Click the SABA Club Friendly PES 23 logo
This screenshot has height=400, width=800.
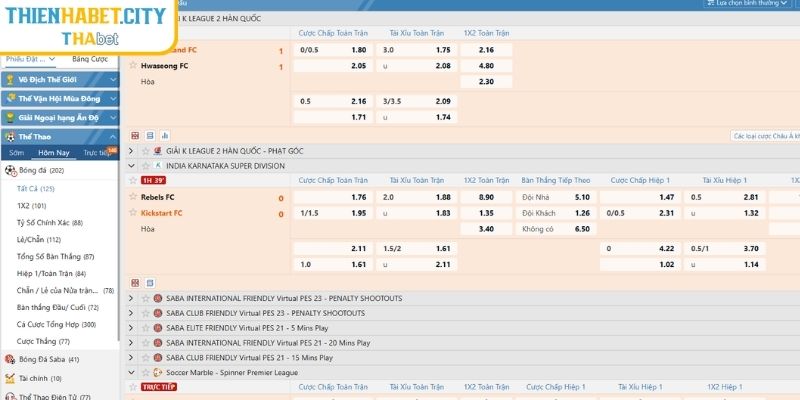click(x=158, y=313)
